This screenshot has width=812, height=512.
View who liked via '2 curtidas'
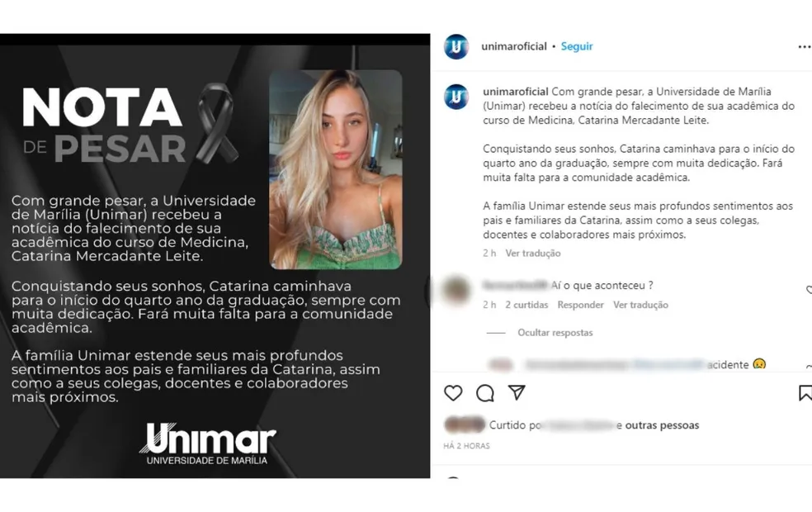526,306
